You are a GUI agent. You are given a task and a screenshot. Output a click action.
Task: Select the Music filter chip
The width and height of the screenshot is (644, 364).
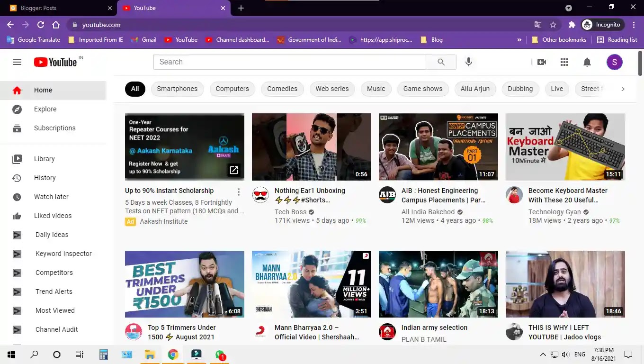coord(376,89)
